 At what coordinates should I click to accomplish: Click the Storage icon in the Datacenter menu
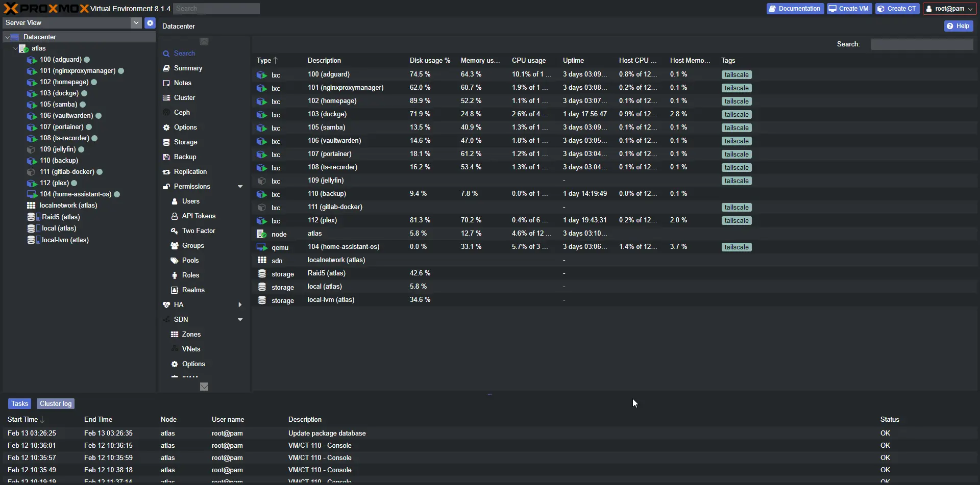[x=166, y=142]
